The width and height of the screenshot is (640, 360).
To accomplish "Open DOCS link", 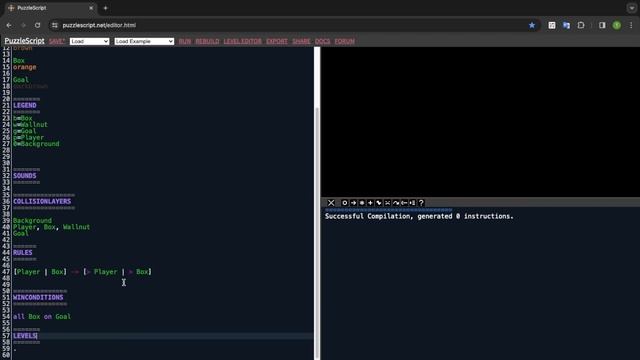I will pos(322,41).
